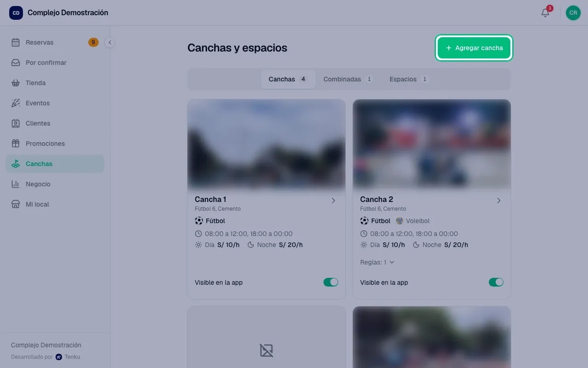Screen dimensions: 588x368
Task: Click the Cancha 2 photo thumbnail
Action: coord(432,144)
